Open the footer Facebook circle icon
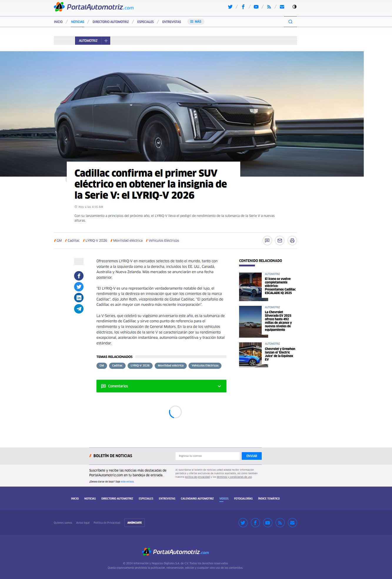 coord(255,523)
